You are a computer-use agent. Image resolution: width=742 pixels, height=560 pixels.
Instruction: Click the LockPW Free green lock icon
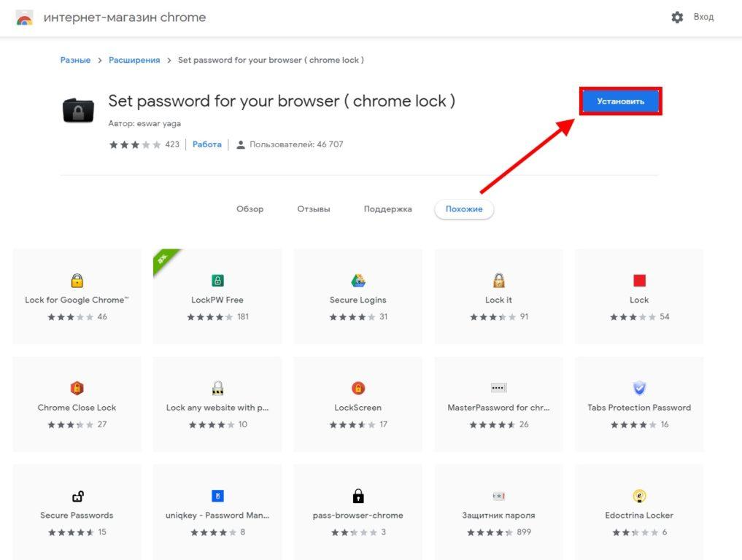coord(217,280)
